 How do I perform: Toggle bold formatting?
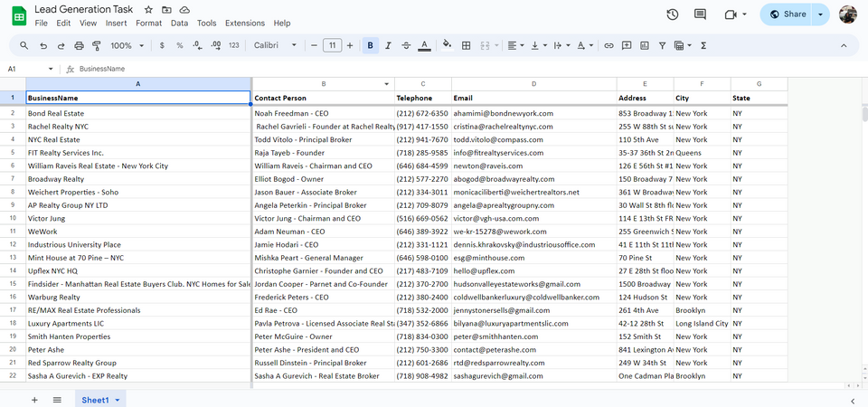pos(371,45)
